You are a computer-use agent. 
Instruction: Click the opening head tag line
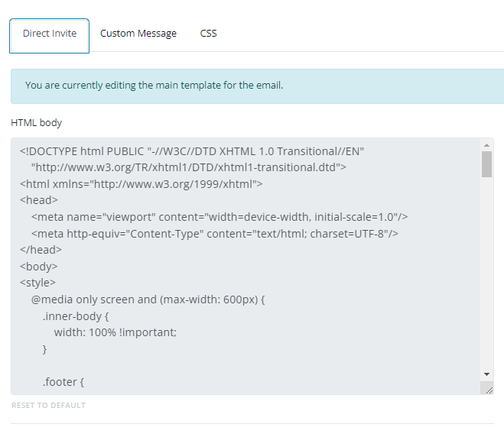tap(39, 200)
